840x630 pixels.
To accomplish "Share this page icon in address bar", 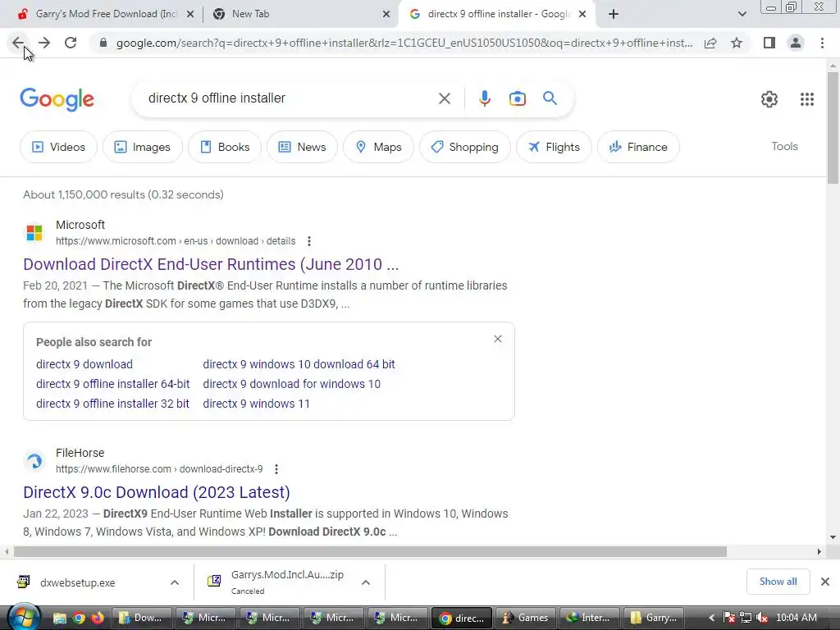I will click(710, 43).
